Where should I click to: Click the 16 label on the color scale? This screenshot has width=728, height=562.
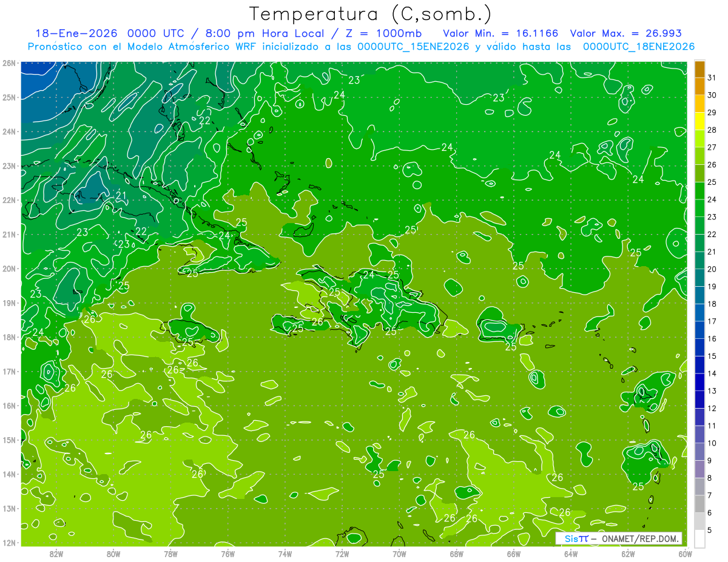pos(712,339)
